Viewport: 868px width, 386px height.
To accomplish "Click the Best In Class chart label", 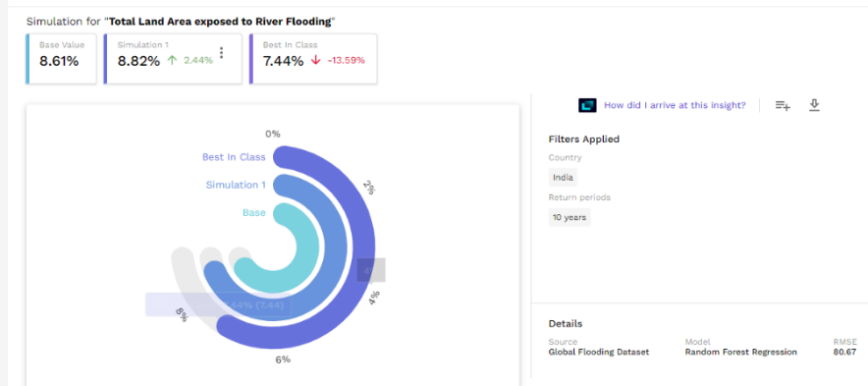I will pyautogui.click(x=234, y=157).
